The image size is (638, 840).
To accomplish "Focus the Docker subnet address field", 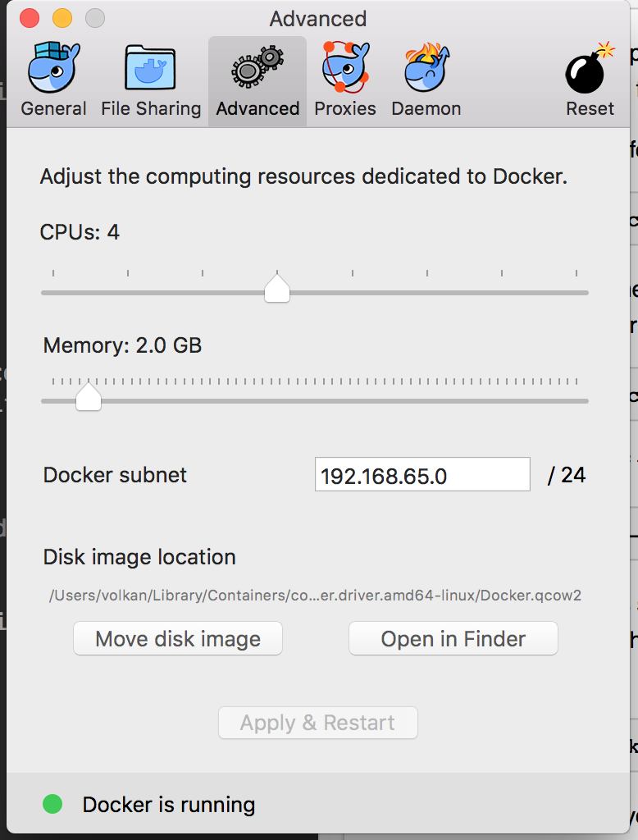I will pos(422,475).
